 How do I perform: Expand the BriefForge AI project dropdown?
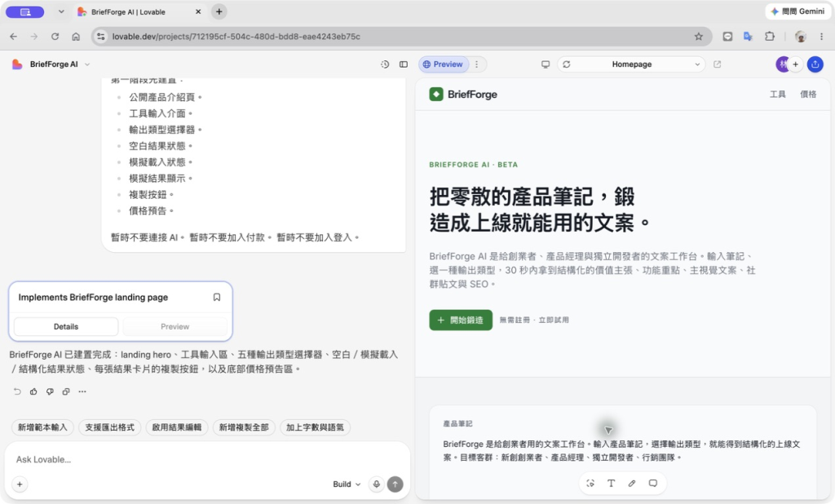(x=87, y=64)
